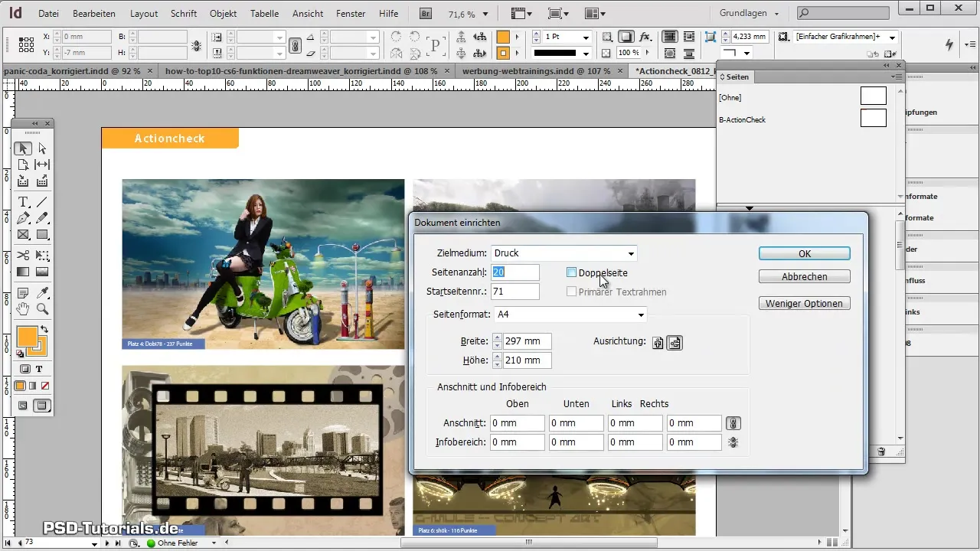Open the Datei menu
Viewport: 980px width, 551px height.
tap(48, 14)
